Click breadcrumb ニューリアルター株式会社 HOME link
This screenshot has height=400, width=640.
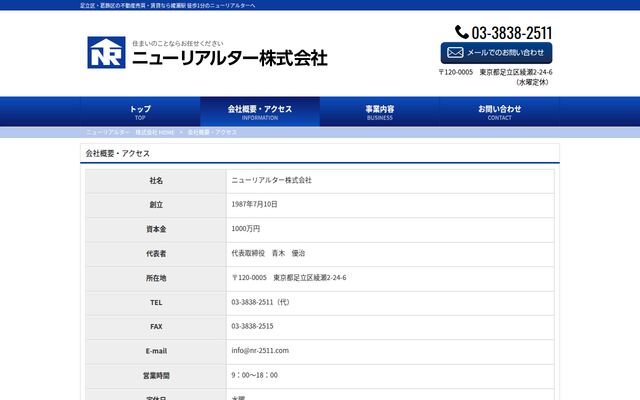coord(130,132)
